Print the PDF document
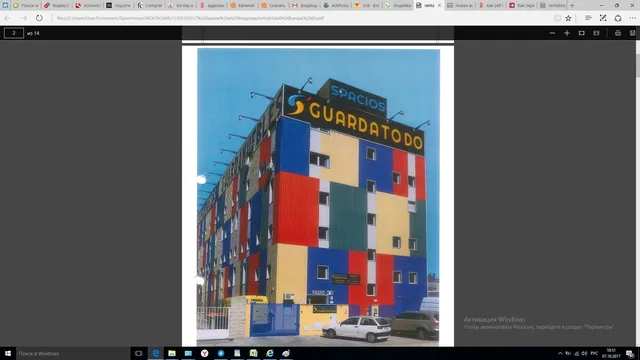Screen dimensions: 640x360 (x=618, y=33)
